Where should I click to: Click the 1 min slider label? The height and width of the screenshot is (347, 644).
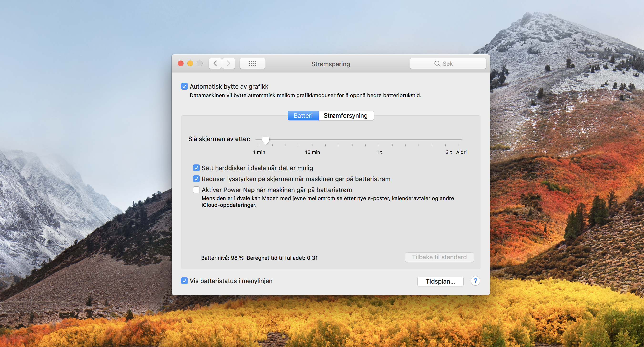coord(259,152)
